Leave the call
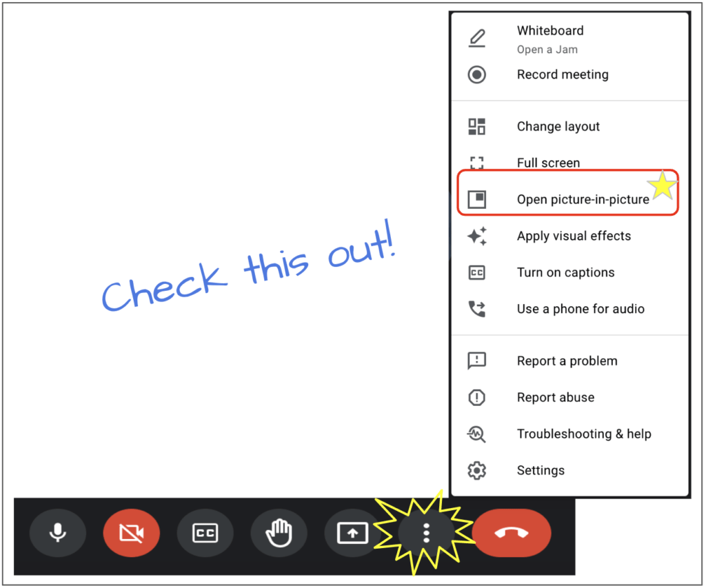Screen dimensions: 706x588 click(511, 532)
